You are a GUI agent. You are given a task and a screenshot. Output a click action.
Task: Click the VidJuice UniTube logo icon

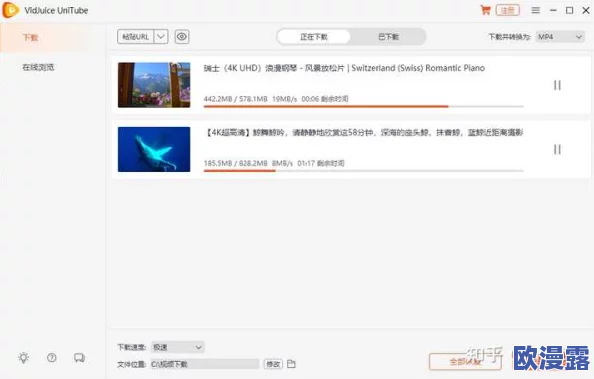point(11,10)
